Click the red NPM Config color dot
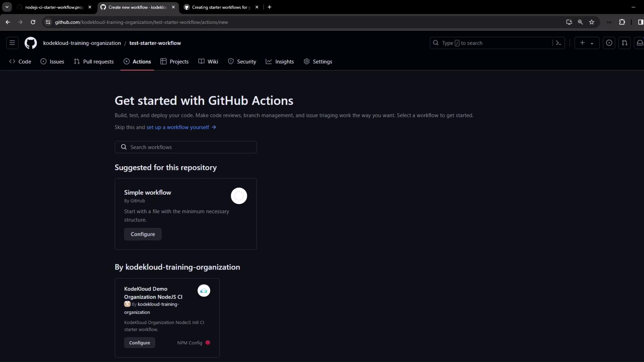The image size is (644, 362). click(x=208, y=343)
